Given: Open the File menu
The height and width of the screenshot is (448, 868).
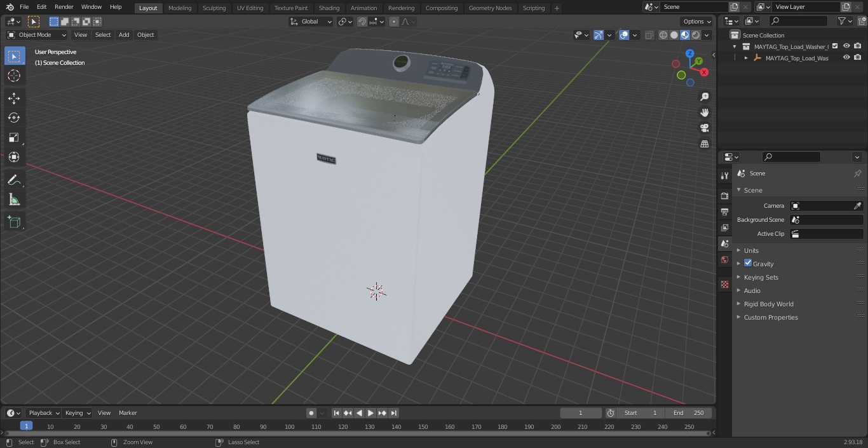Looking at the screenshot, I should coord(24,7).
